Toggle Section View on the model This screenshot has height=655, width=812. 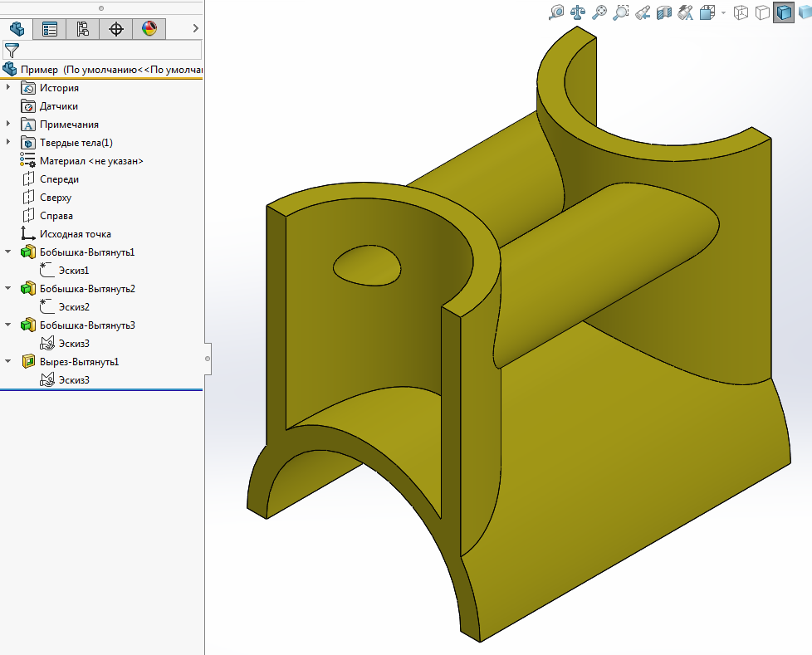pos(664,12)
